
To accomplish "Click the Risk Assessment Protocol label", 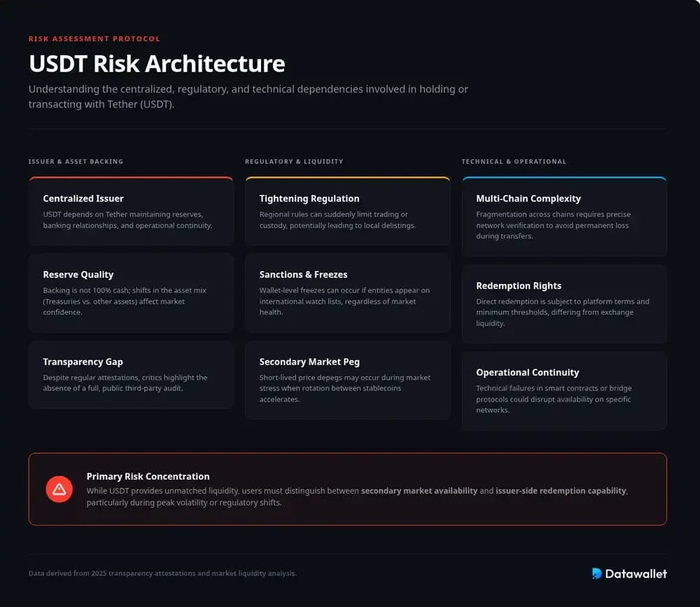I will [x=94, y=39].
